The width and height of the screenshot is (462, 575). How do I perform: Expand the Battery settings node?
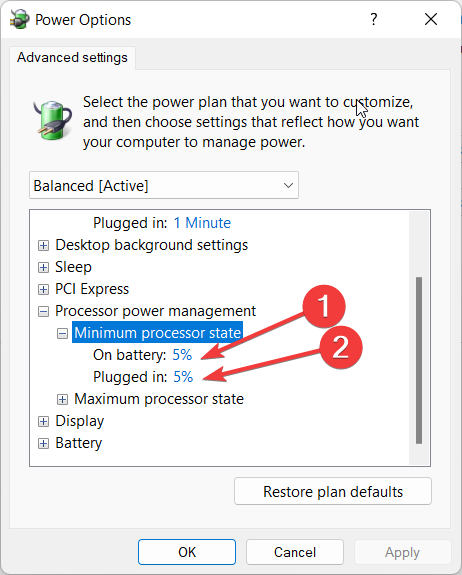click(43, 443)
